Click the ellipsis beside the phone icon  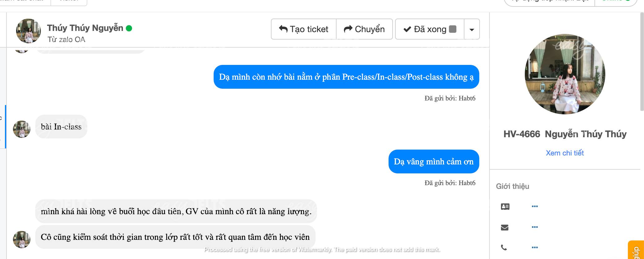535,247
